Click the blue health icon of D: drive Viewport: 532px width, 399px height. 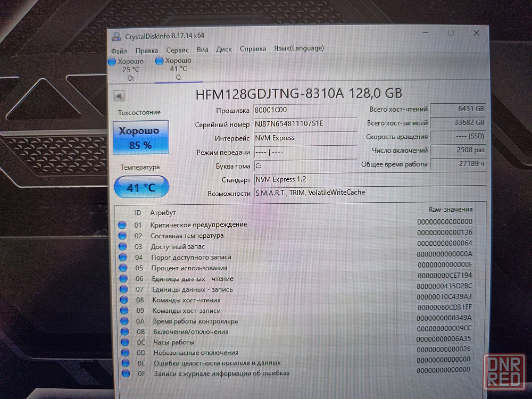(x=112, y=62)
